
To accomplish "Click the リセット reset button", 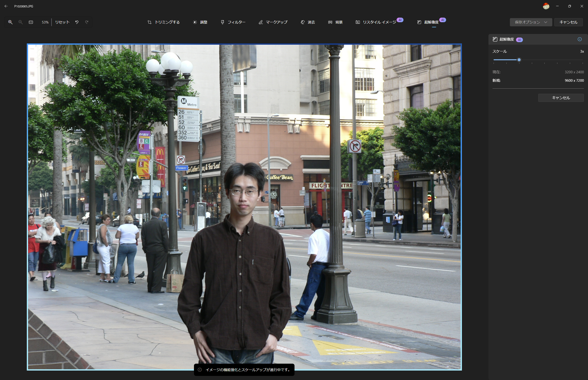I will point(62,22).
